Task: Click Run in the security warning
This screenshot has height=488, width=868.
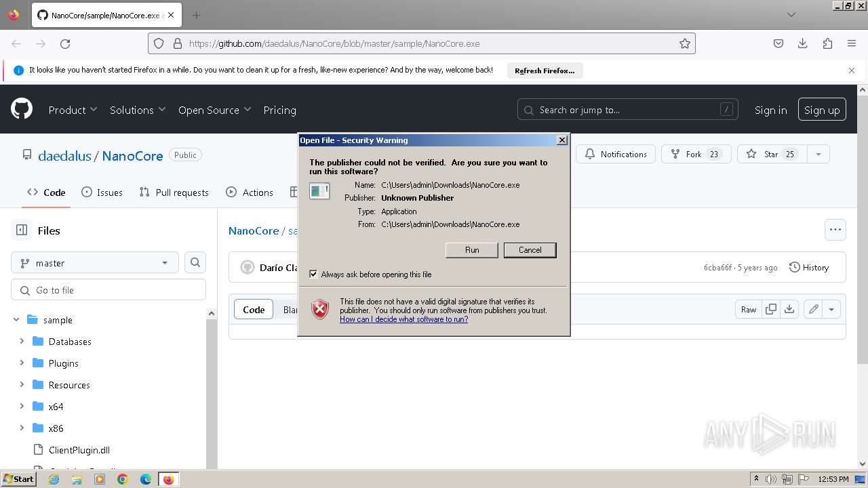Action: [472, 250]
